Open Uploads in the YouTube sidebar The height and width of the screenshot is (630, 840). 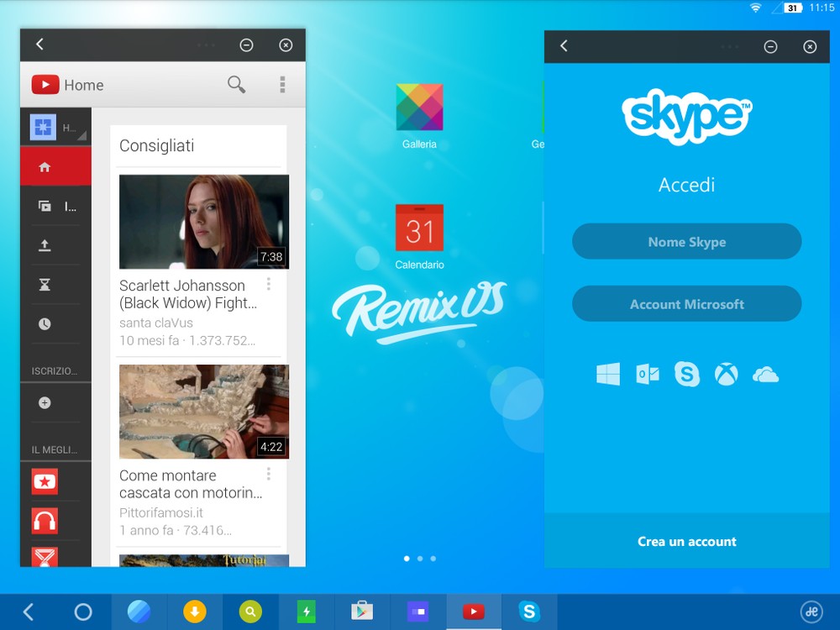(45, 245)
